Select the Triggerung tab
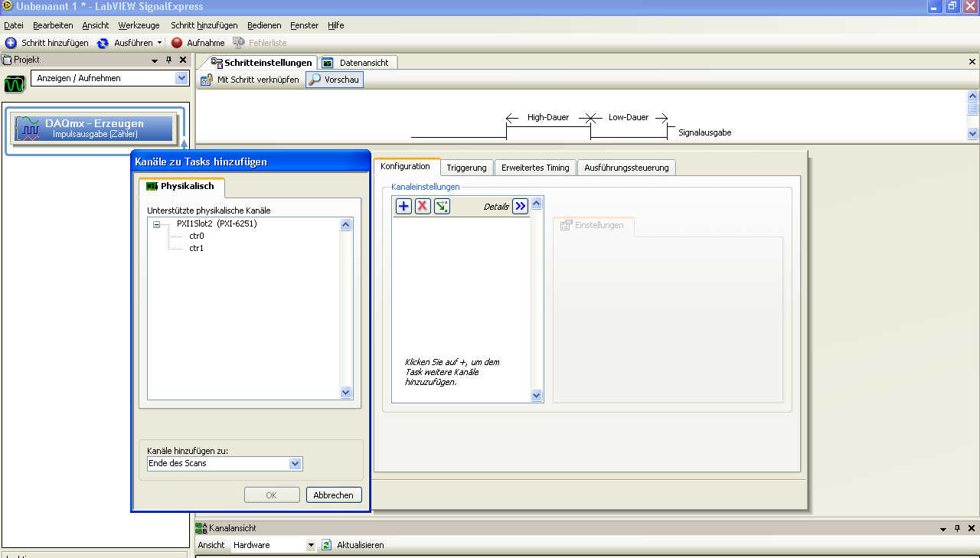 [x=466, y=168]
